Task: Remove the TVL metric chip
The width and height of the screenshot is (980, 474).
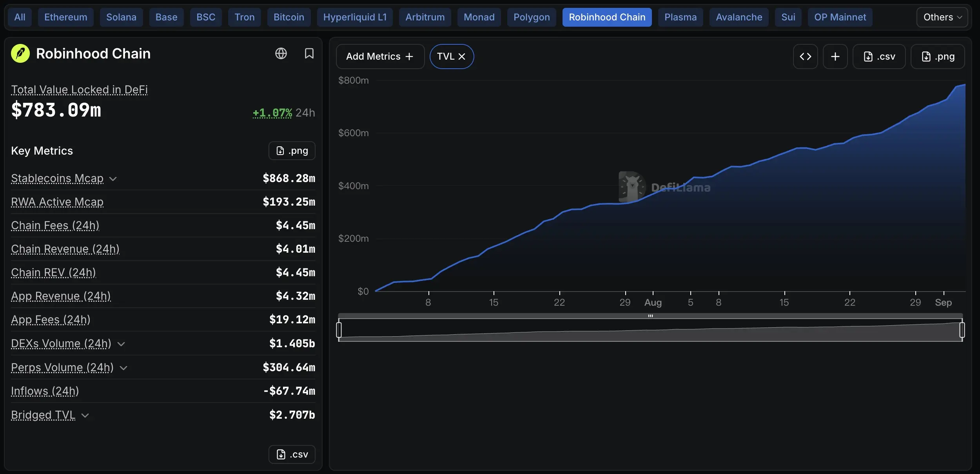Action: [462, 57]
